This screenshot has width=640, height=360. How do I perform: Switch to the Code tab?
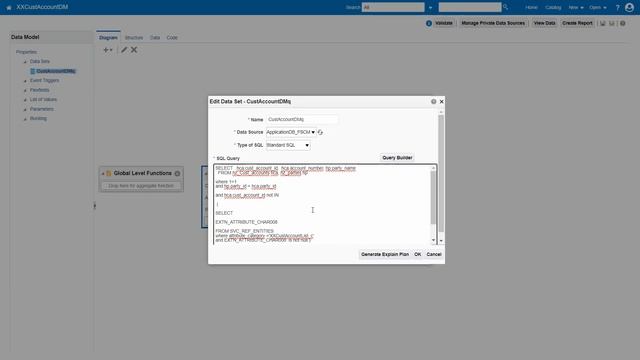click(x=172, y=38)
